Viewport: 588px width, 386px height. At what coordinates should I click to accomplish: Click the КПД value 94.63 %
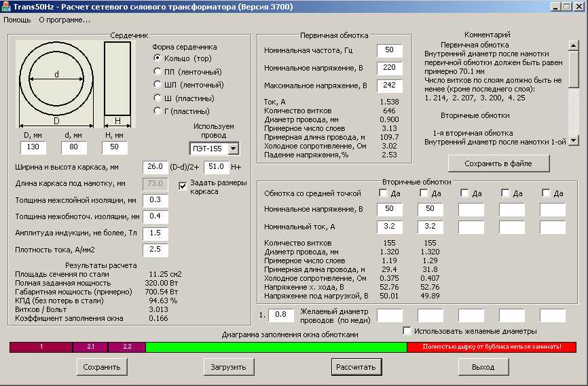(163, 300)
